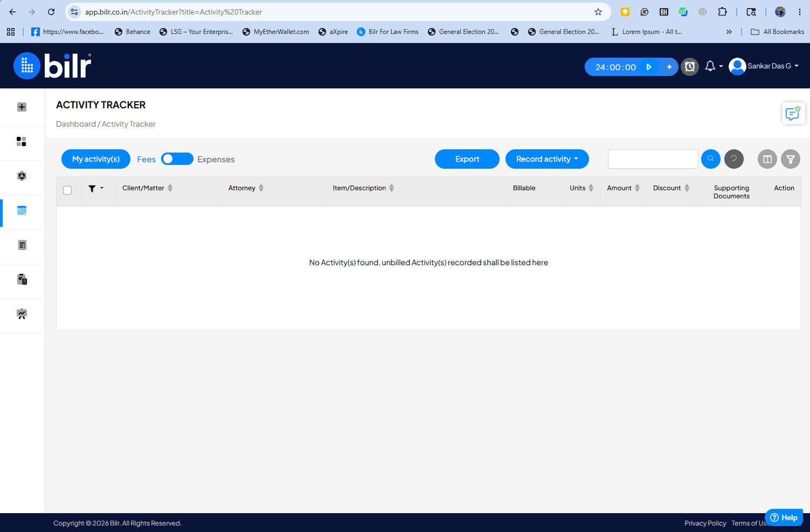
Task: Click the feedback chat icon on right
Action: click(x=793, y=114)
